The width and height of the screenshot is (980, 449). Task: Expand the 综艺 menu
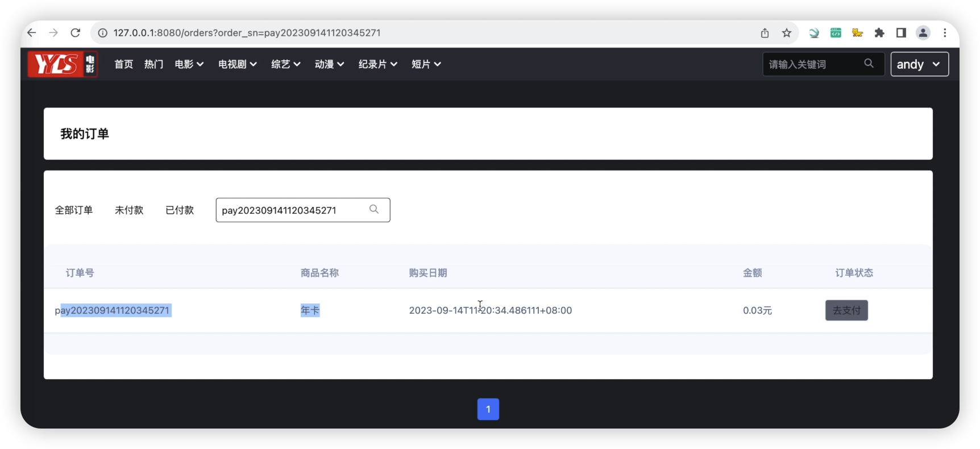click(286, 64)
